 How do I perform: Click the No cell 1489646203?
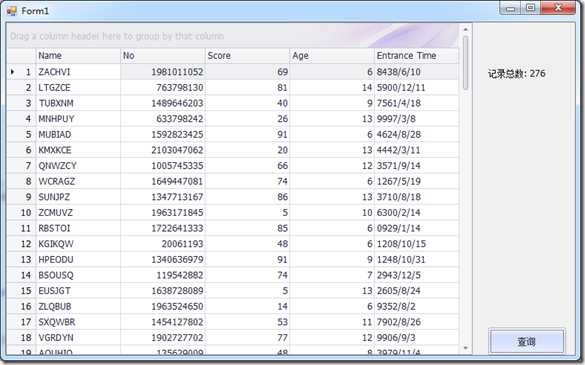(x=163, y=103)
